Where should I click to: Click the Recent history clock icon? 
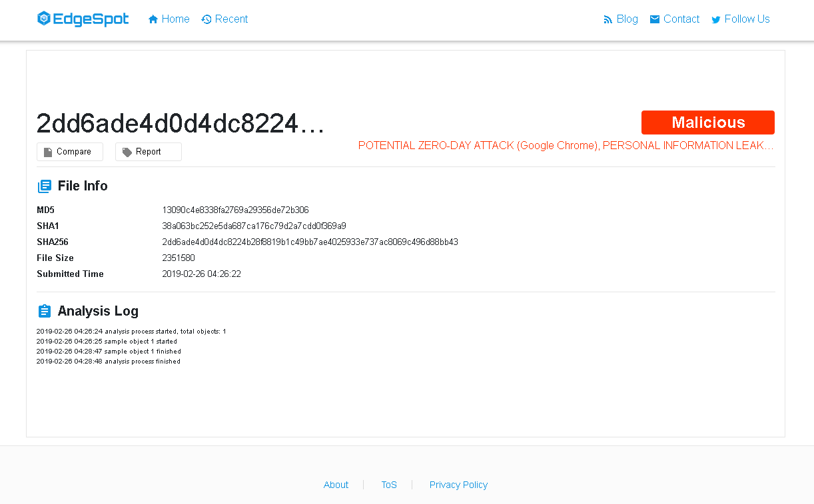(205, 19)
